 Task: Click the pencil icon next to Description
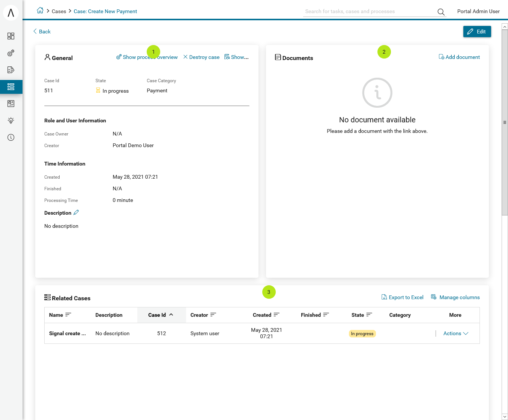point(76,212)
